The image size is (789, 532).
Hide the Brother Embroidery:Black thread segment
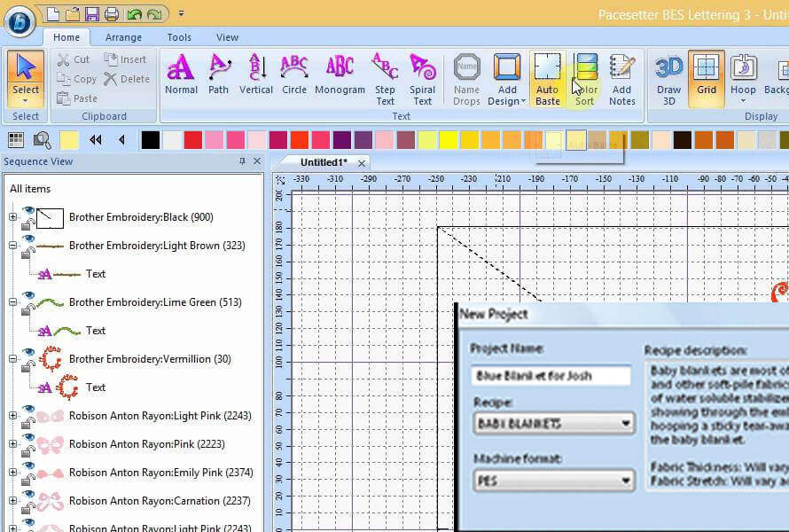pyautogui.click(x=27, y=210)
